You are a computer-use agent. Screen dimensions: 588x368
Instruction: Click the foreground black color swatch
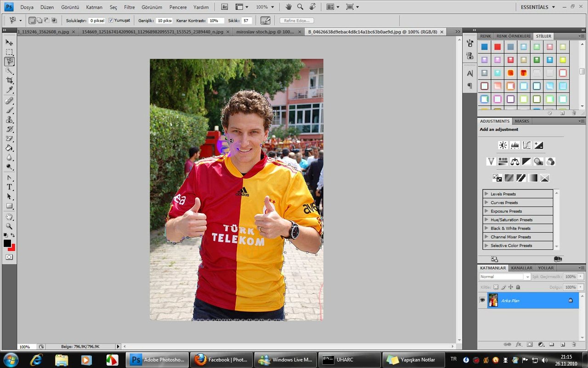[x=7, y=243]
